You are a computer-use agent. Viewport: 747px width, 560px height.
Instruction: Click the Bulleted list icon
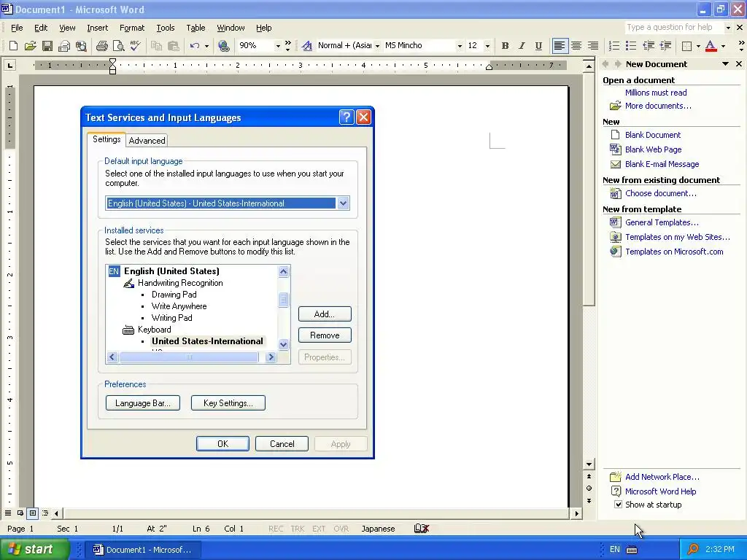click(x=631, y=46)
